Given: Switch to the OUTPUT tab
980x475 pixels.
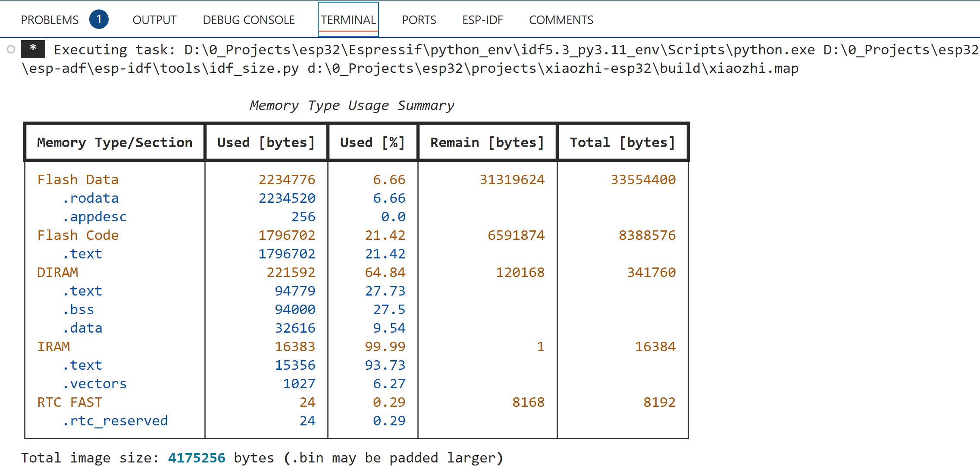Looking at the screenshot, I should point(154,20).
